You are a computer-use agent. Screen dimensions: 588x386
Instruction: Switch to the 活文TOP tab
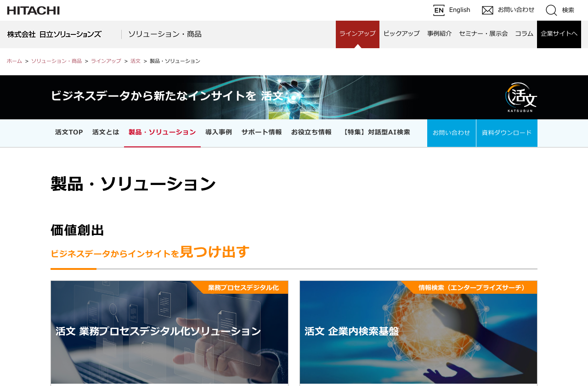click(x=68, y=133)
